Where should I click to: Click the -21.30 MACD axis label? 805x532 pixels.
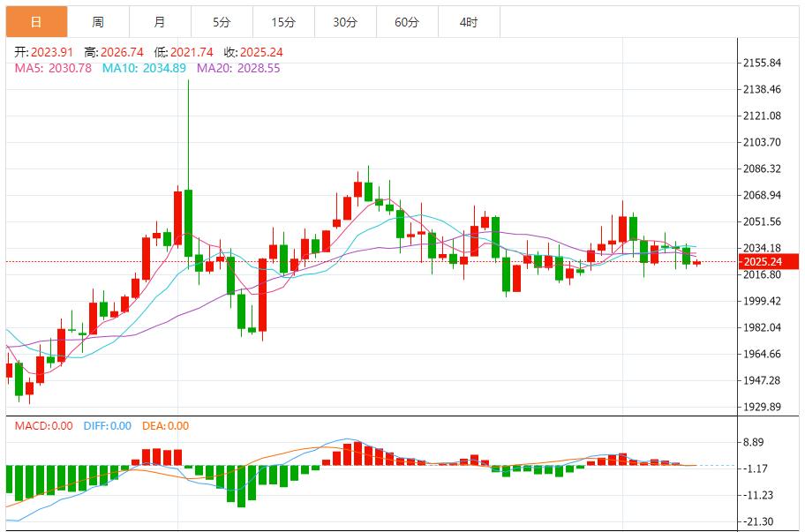[758, 521]
